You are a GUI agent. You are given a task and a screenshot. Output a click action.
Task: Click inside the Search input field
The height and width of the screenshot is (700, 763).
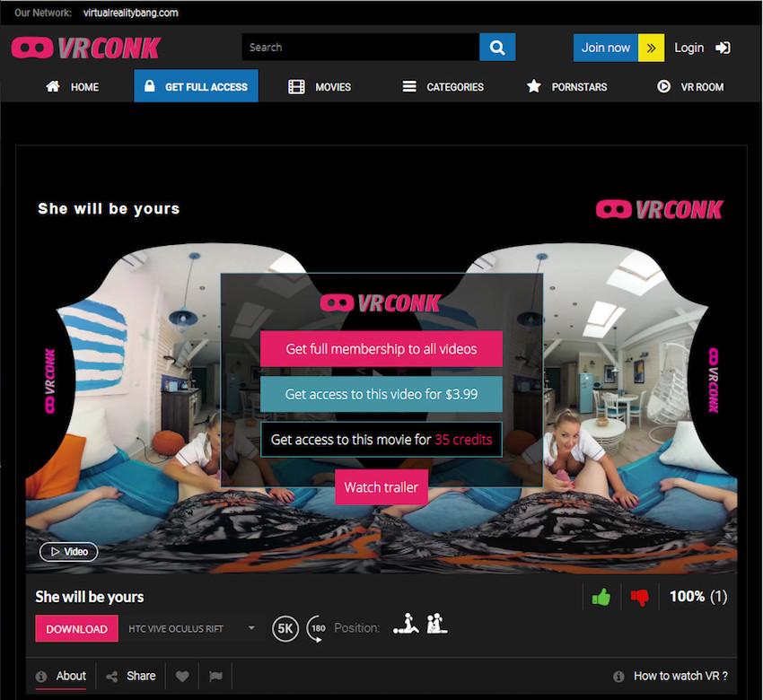(361, 48)
